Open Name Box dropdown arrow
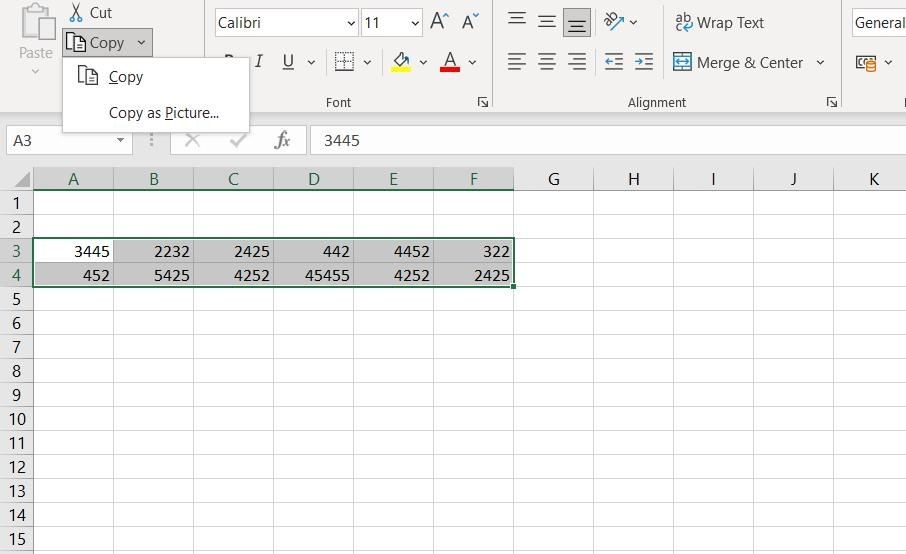This screenshot has height=554, width=906. click(x=120, y=140)
